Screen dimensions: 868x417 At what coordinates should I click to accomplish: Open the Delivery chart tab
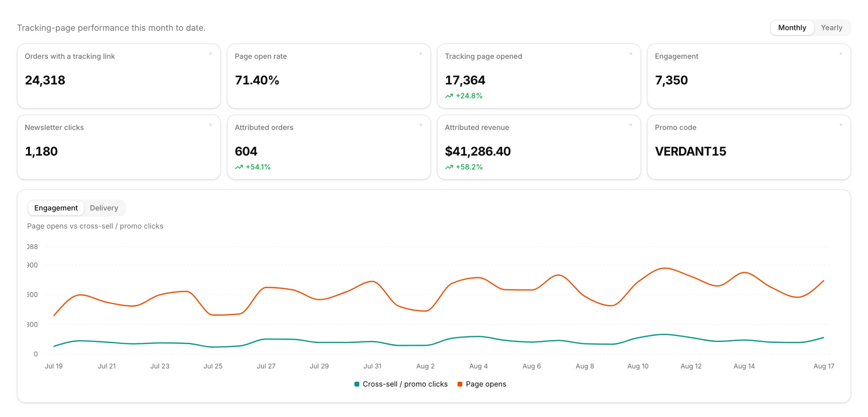(104, 208)
